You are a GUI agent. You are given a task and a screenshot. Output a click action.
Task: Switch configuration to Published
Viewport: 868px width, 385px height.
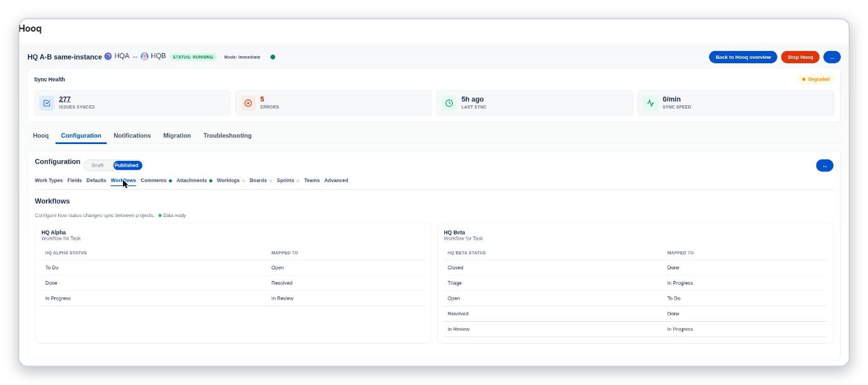[x=127, y=165]
